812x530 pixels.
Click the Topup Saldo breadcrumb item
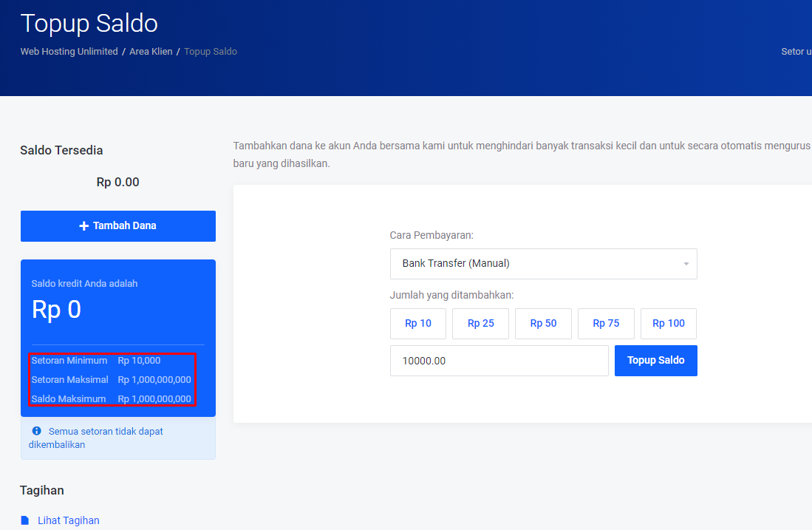point(211,52)
